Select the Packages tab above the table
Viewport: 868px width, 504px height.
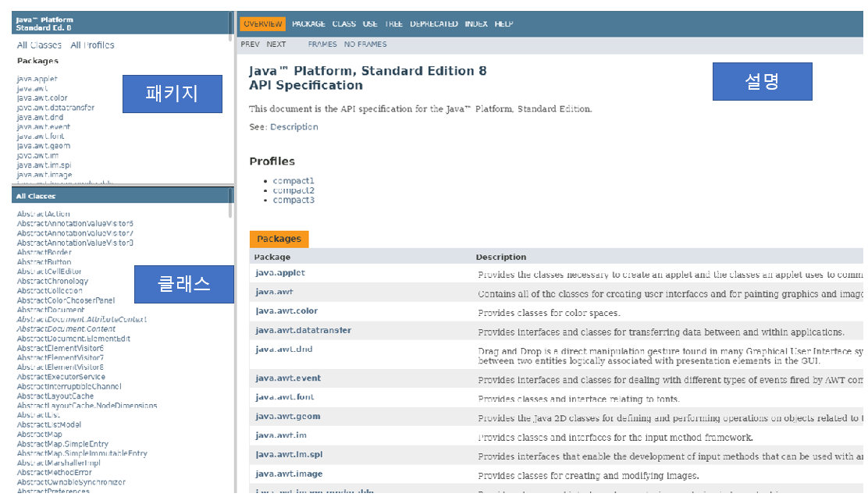[x=279, y=239]
